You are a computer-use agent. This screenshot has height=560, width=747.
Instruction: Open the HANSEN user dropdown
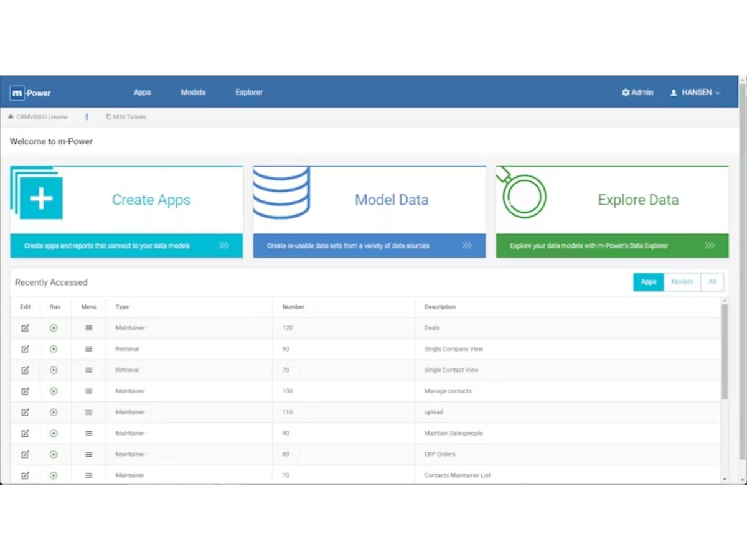coord(695,93)
